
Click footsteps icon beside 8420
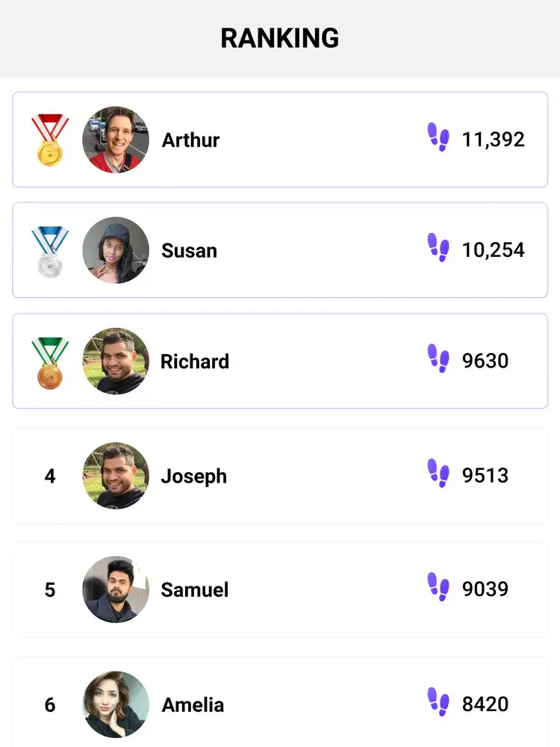pyautogui.click(x=438, y=702)
